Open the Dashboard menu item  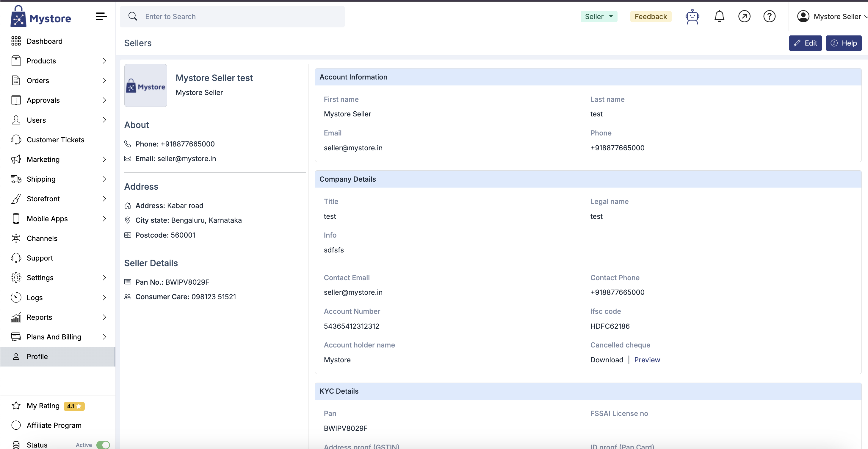tap(58, 41)
